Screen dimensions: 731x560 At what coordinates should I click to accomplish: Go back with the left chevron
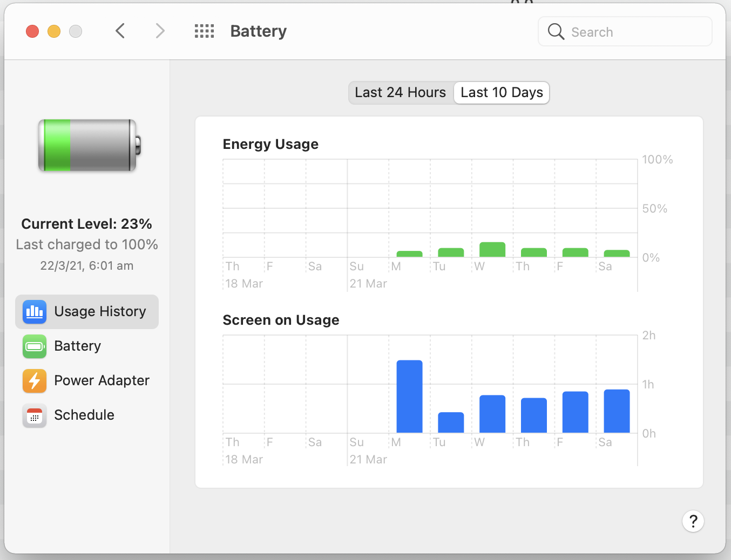(120, 31)
